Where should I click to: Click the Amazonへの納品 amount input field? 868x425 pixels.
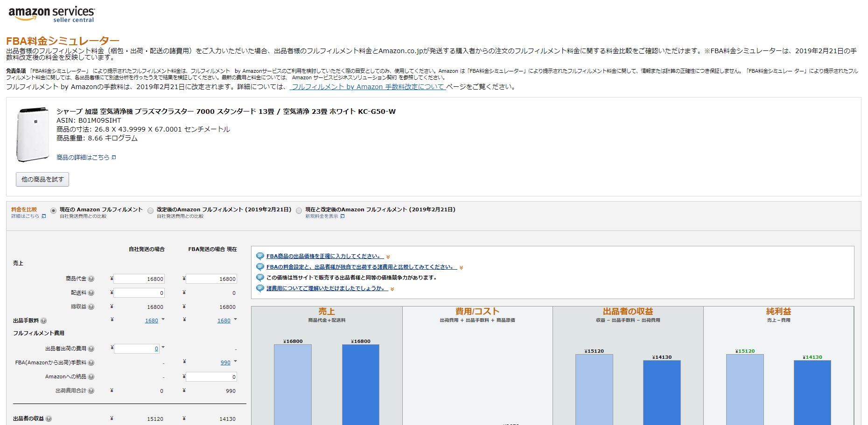tap(211, 377)
